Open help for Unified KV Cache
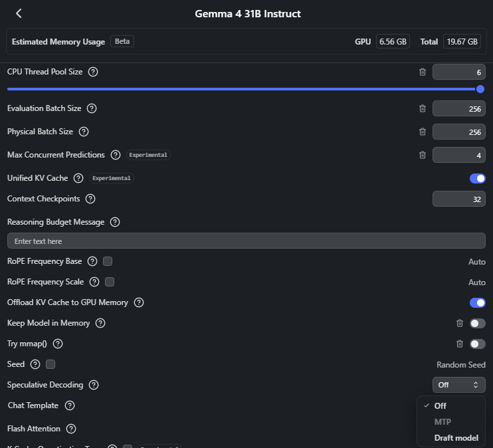This screenshot has height=448, width=493. [78, 178]
